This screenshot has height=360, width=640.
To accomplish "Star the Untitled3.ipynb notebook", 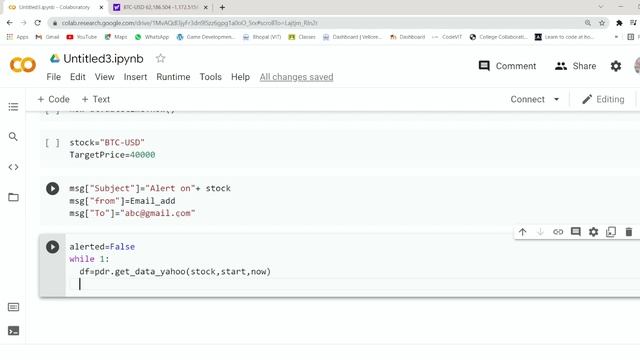I will [x=160, y=58].
